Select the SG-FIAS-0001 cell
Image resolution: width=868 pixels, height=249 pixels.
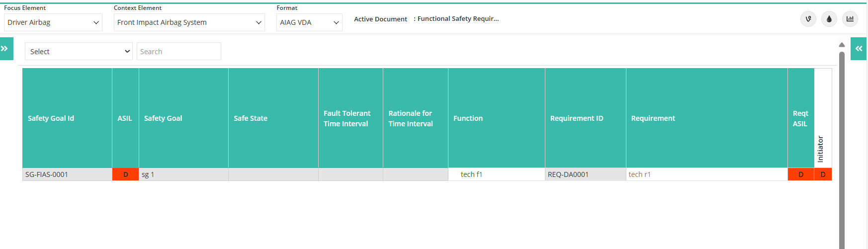tap(67, 174)
